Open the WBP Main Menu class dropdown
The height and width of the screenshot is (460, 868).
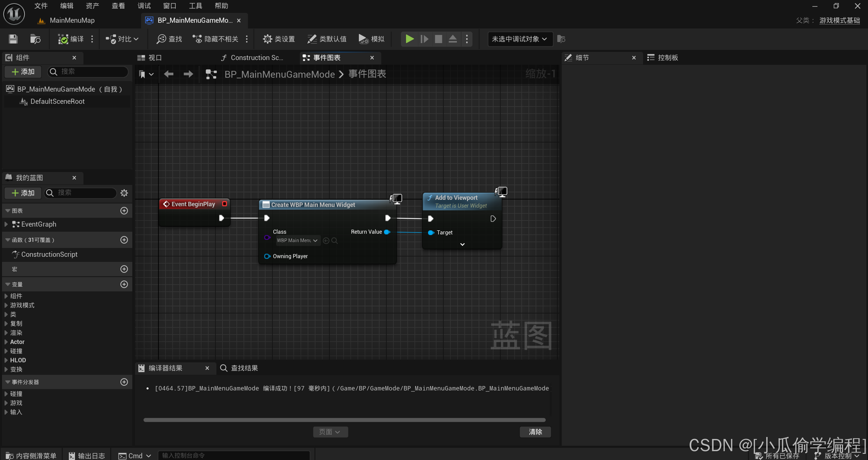[297, 241]
